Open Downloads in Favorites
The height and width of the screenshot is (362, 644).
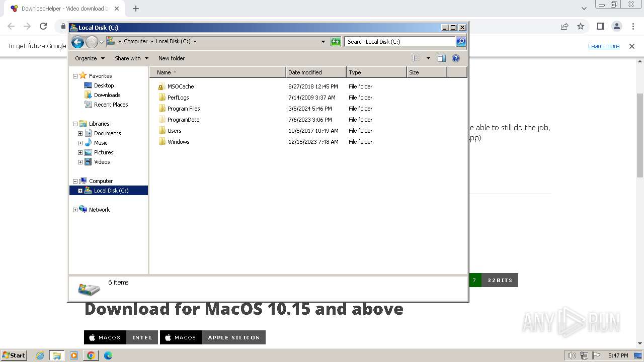[107, 95]
